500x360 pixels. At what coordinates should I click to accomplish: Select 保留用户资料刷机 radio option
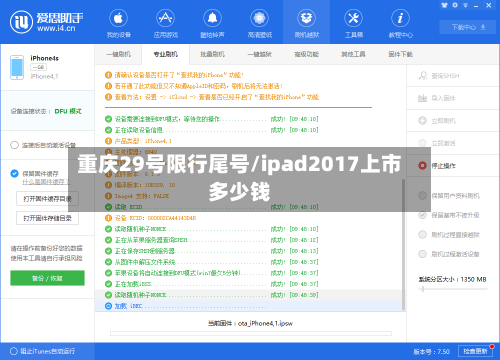click(x=422, y=196)
